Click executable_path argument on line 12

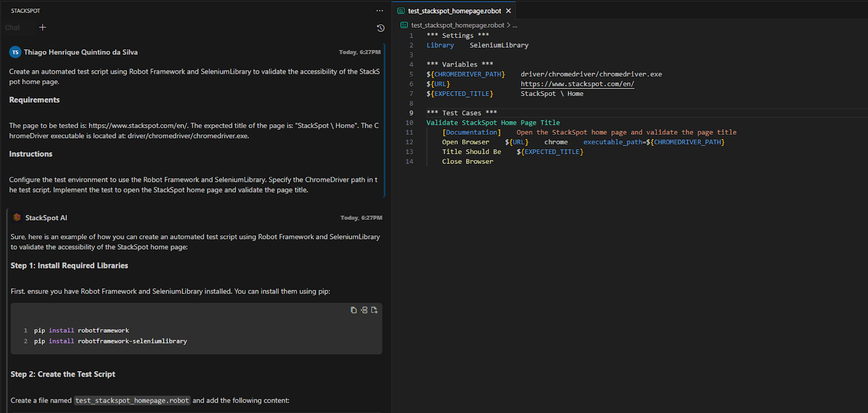click(x=613, y=142)
